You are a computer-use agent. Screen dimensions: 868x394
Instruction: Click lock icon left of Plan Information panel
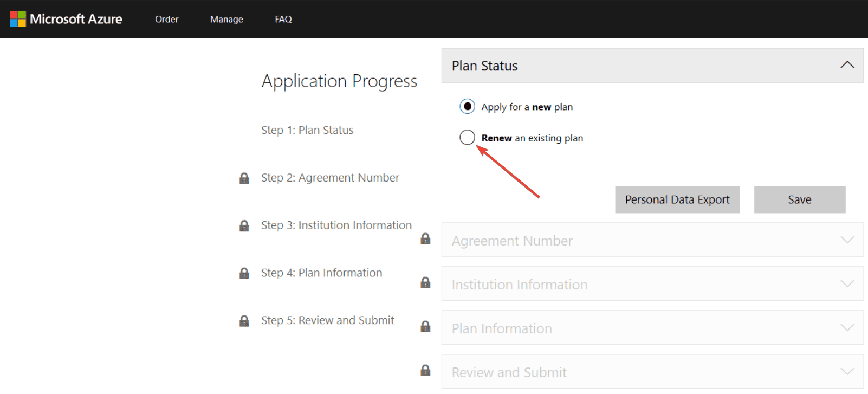[x=425, y=327]
